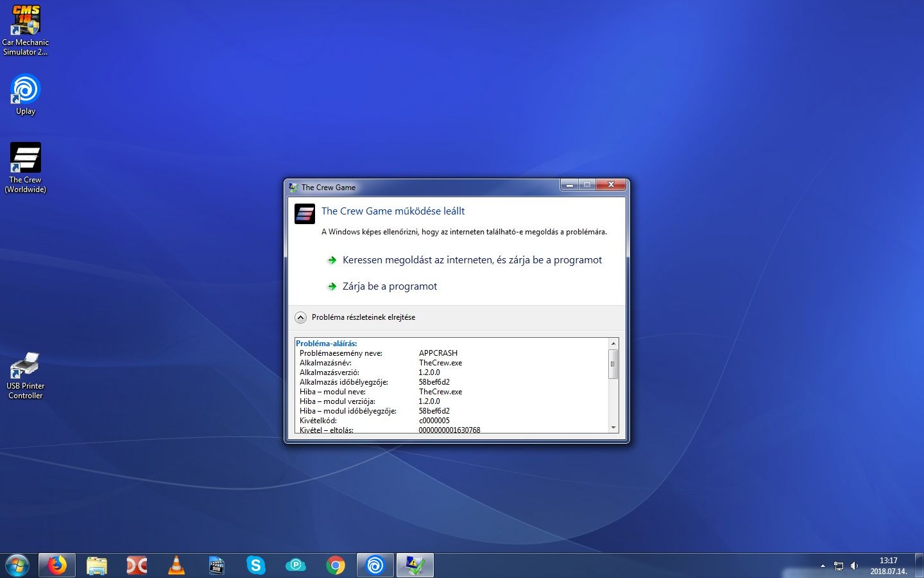Open The Crew (Worldwide) desktop shortcut

(x=26, y=168)
